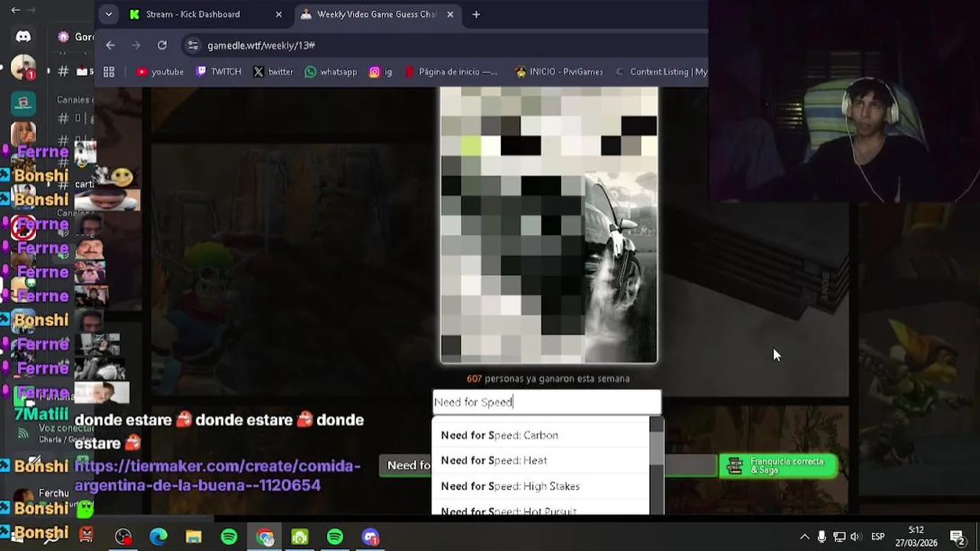
Task: Open the volume tray icon
Action: 855,537
